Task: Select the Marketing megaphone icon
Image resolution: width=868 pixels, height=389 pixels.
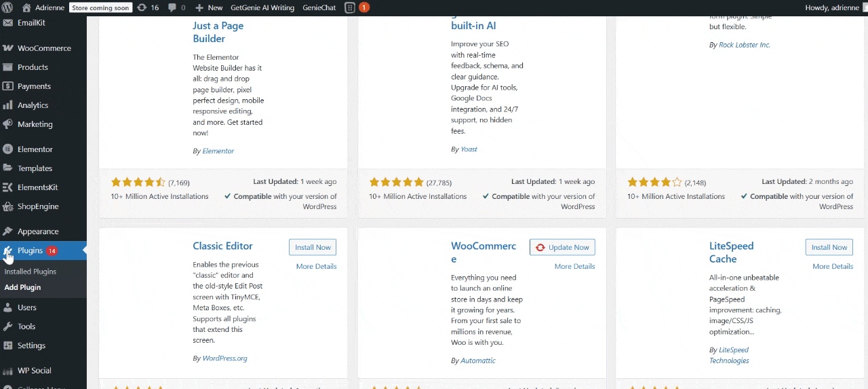Action: (8, 124)
